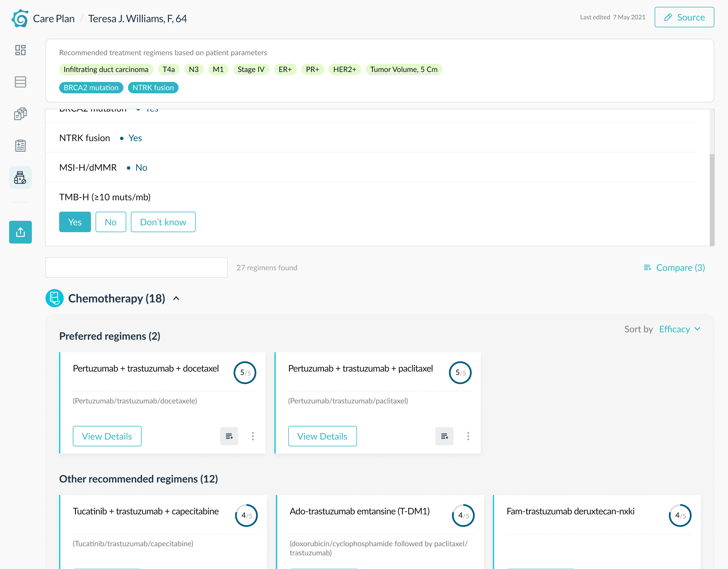Click the 4/5 score on Tucatinib regimen
The width and height of the screenshot is (728, 569).
pyautogui.click(x=246, y=515)
